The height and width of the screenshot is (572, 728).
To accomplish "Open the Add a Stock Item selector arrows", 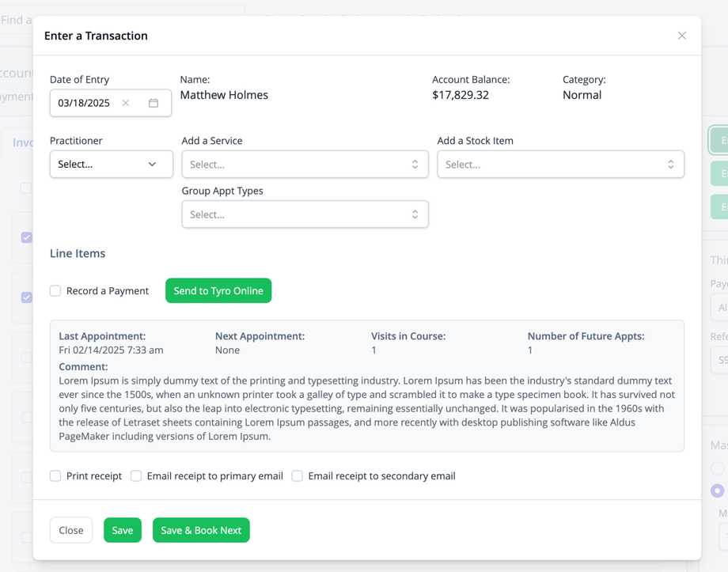I will pos(670,165).
